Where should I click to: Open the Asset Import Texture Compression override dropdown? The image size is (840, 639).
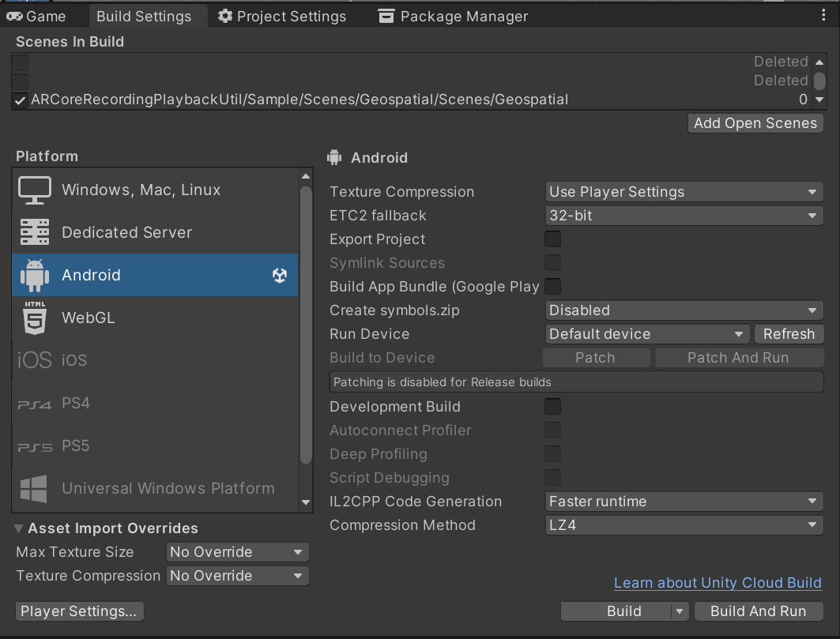pyautogui.click(x=237, y=576)
